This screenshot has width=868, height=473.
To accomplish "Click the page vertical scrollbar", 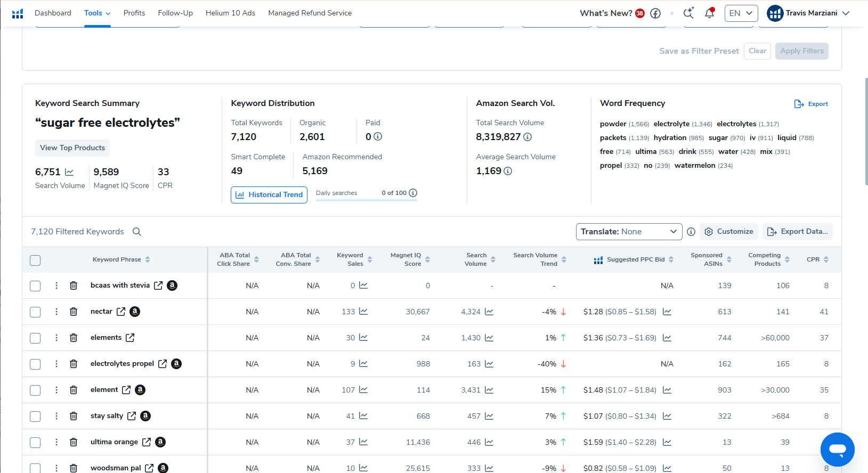I will coord(866,132).
